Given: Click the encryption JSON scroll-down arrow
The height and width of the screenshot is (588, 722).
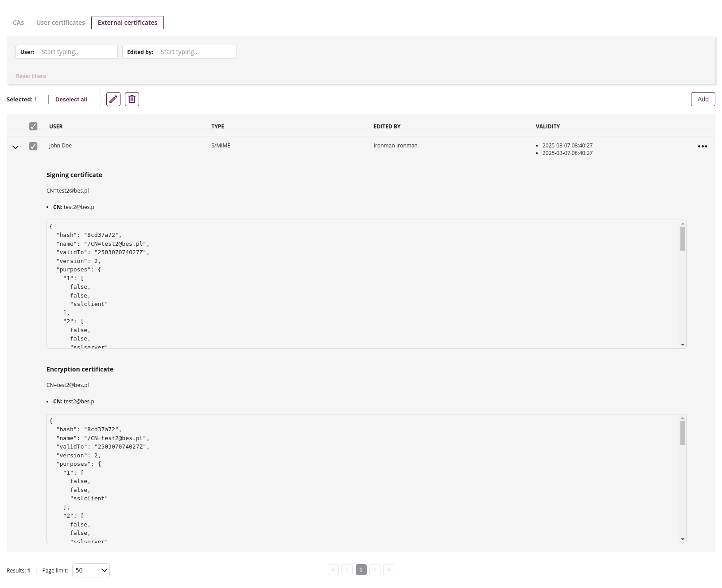Looking at the screenshot, I should pyautogui.click(x=683, y=539).
